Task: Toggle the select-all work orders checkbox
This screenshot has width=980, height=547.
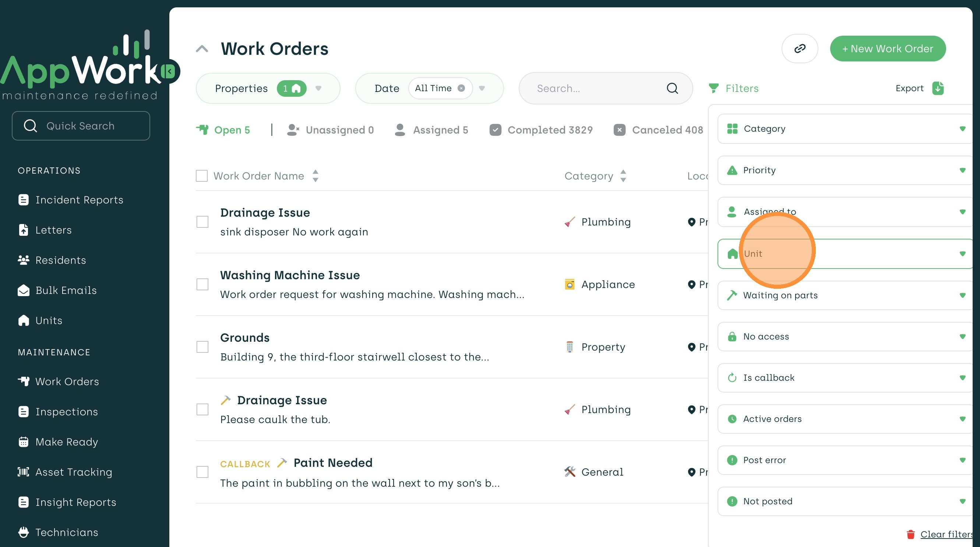Action: pyautogui.click(x=202, y=176)
